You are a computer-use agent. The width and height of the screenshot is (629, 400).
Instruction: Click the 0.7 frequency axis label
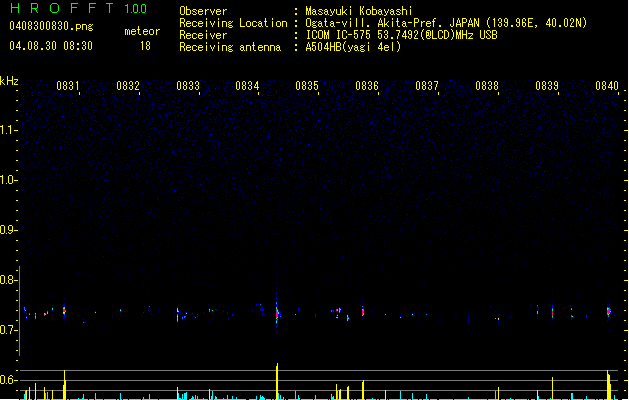coord(8,330)
